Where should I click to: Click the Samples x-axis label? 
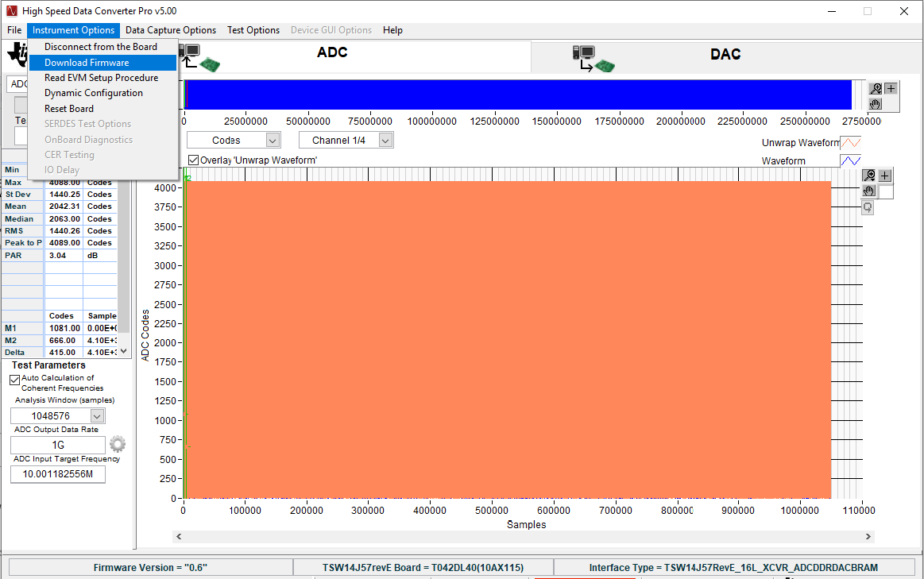click(526, 524)
